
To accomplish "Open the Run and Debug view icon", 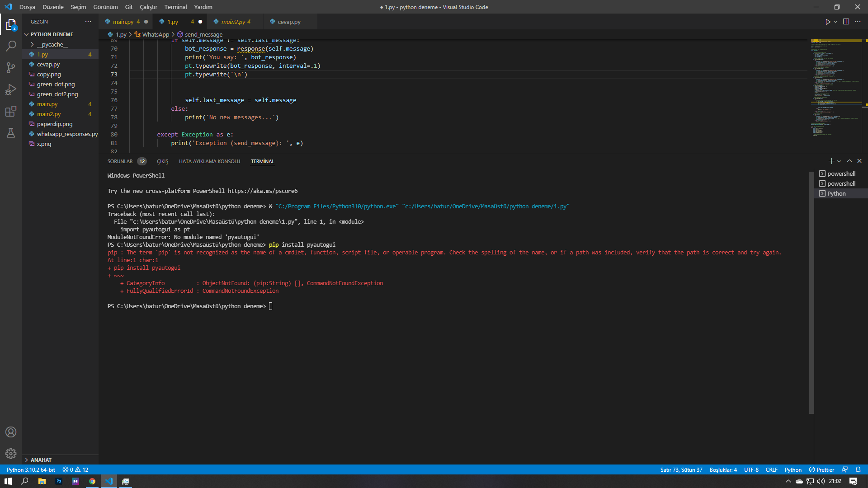I will tap(11, 89).
